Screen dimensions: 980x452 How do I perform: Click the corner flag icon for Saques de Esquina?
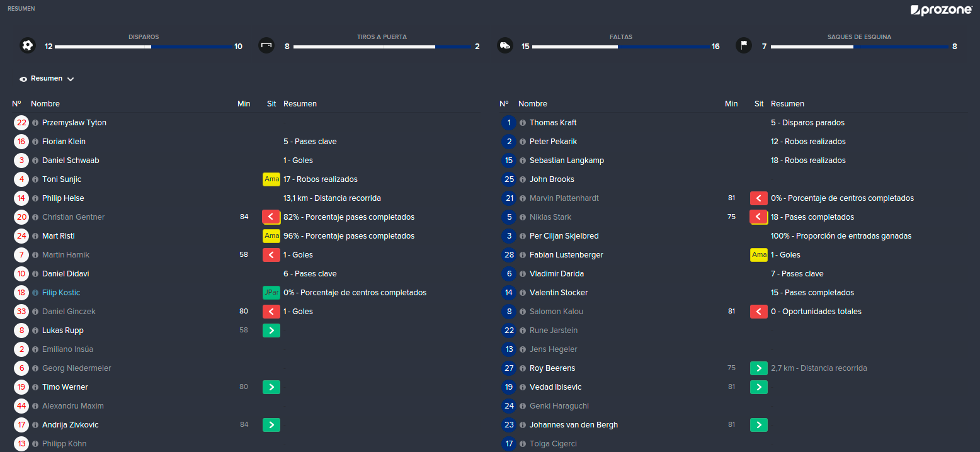tap(744, 45)
